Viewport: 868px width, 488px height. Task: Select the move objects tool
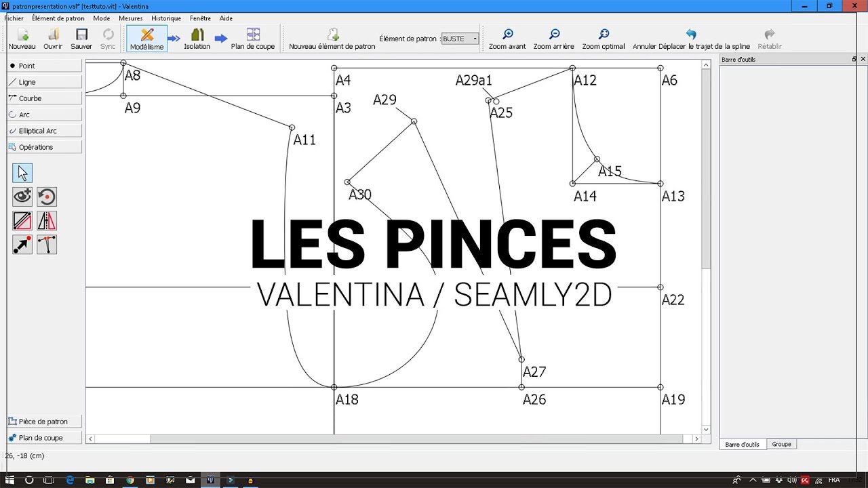(22, 245)
